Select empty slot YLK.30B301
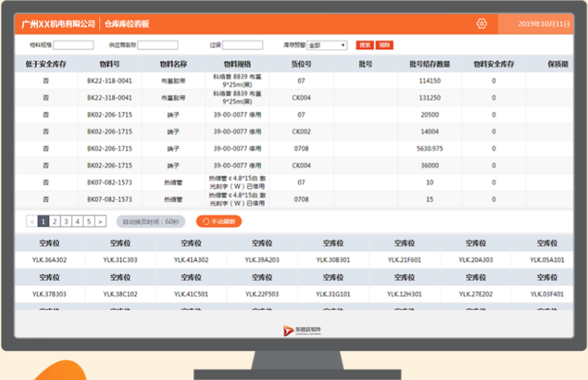The height and width of the screenshot is (380, 588). (333, 260)
